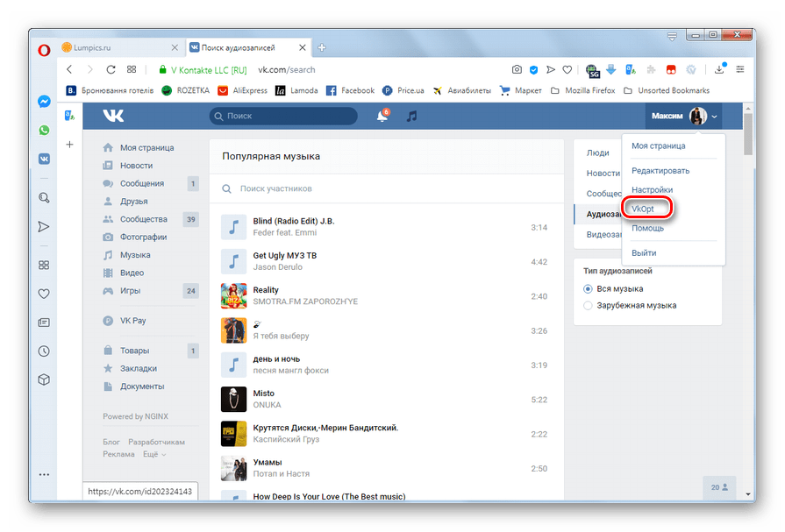Select VkOpt in the profile menu

[x=643, y=209]
